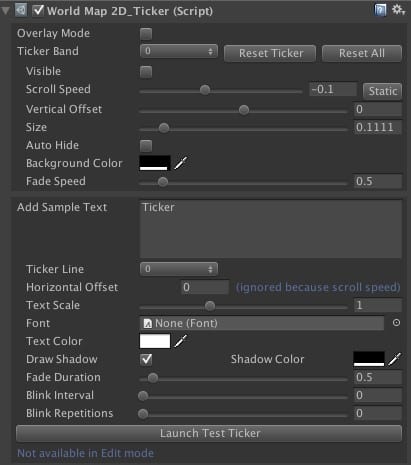The height and width of the screenshot is (465, 411).
Task: Open the Text Color swatch
Action: coord(155,341)
